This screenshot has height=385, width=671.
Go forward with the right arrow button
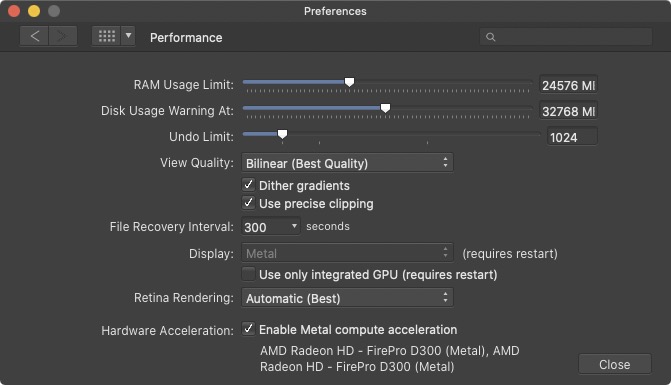pos(63,36)
